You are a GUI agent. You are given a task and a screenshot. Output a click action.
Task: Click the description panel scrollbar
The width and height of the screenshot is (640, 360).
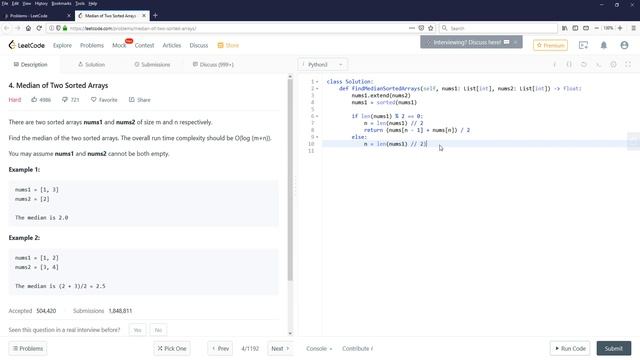290,180
